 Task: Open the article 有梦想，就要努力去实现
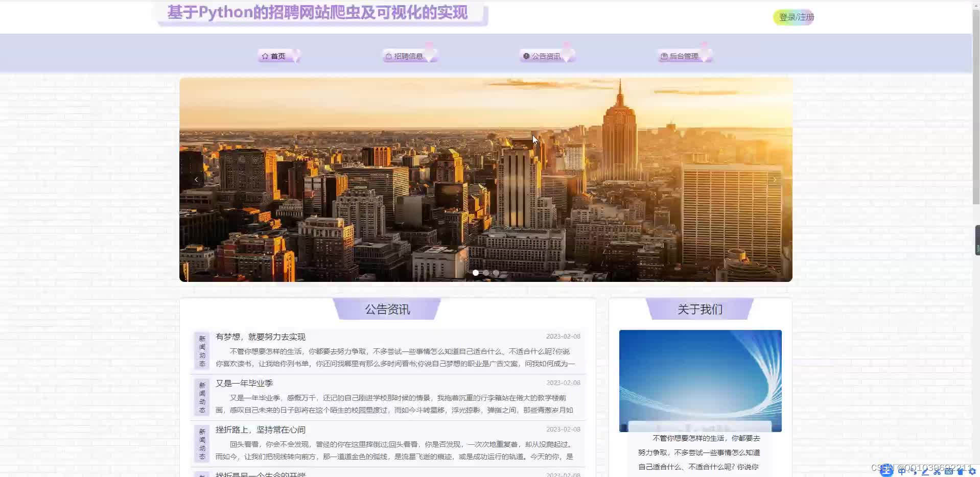[261, 337]
